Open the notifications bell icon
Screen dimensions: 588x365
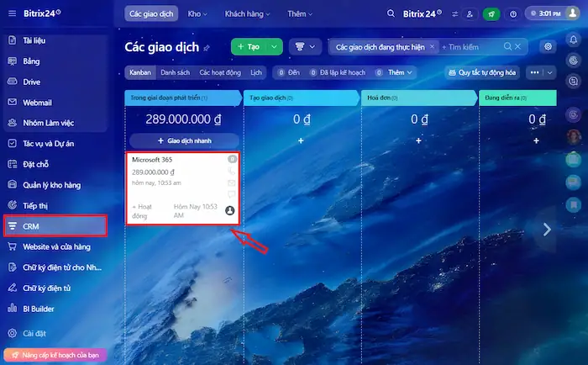pyautogui.click(x=574, y=40)
